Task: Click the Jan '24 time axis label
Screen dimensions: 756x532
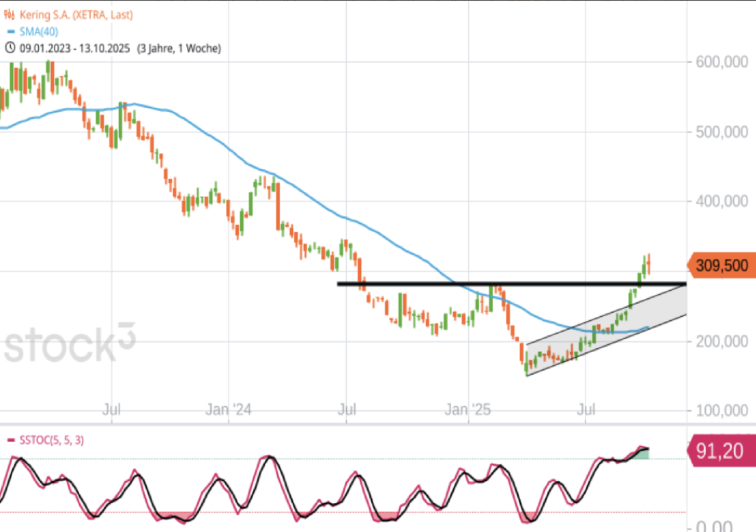Action: tap(229, 410)
